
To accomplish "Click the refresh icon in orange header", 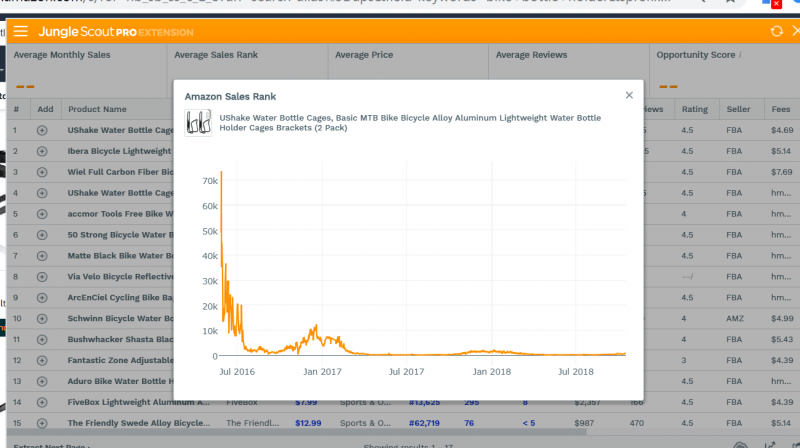I will tap(777, 32).
